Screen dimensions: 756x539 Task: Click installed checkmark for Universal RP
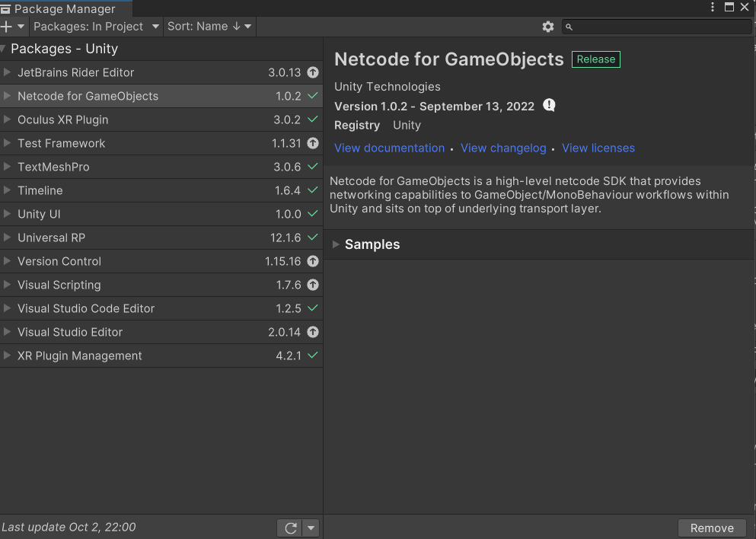pos(313,237)
